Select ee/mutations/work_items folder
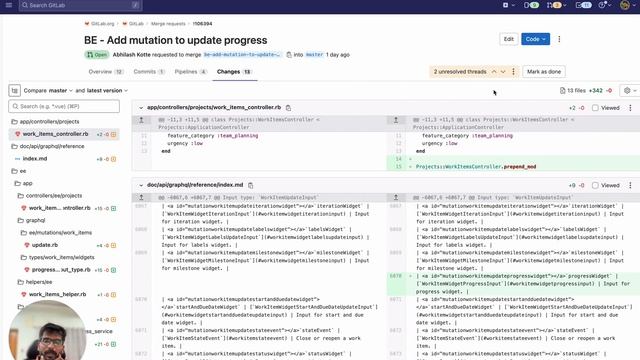 tap(64, 233)
